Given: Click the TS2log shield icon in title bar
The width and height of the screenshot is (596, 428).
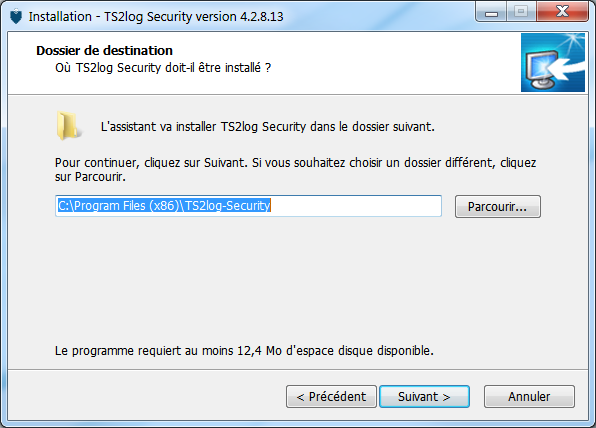Looking at the screenshot, I should pos(16,17).
